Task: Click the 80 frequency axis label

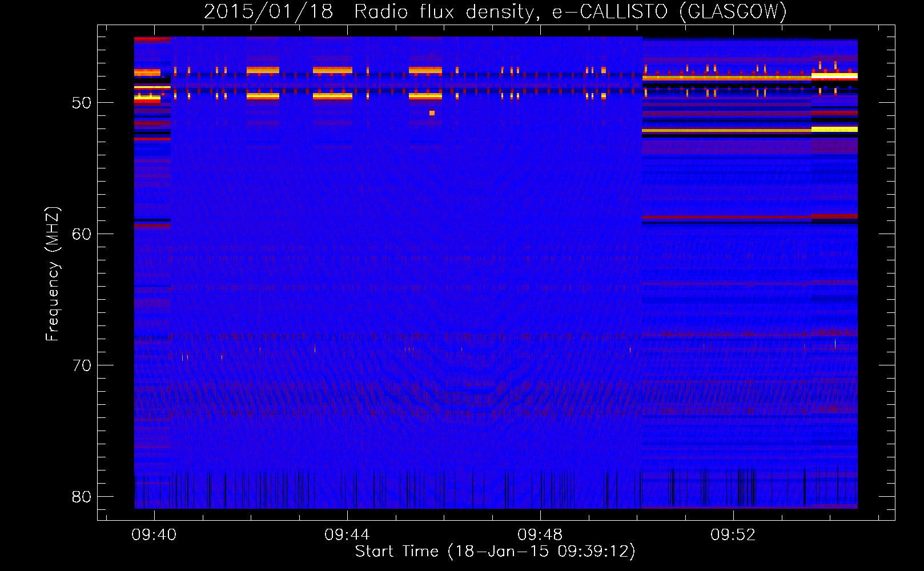Action: click(x=82, y=497)
